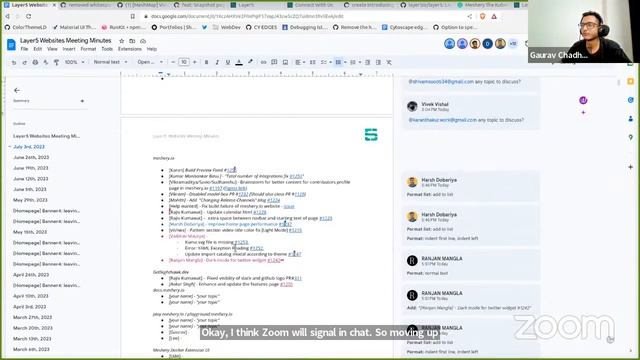Click the browser back button

pyautogui.click(x=7, y=16)
